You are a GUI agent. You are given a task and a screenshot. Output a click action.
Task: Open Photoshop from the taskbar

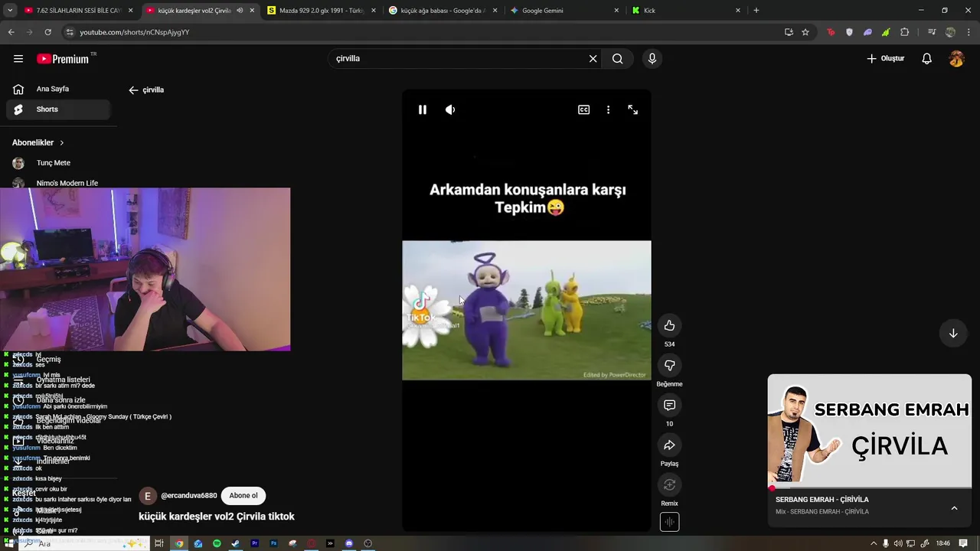273,543
